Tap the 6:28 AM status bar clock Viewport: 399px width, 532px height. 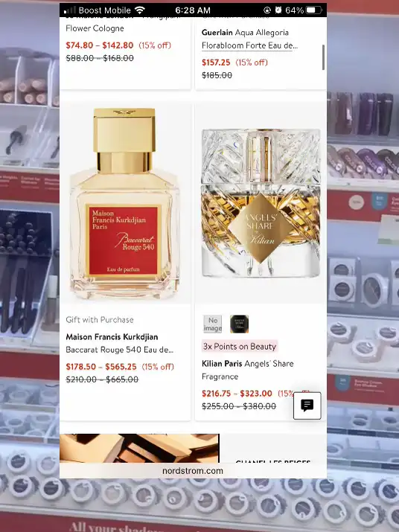coord(193,10)
